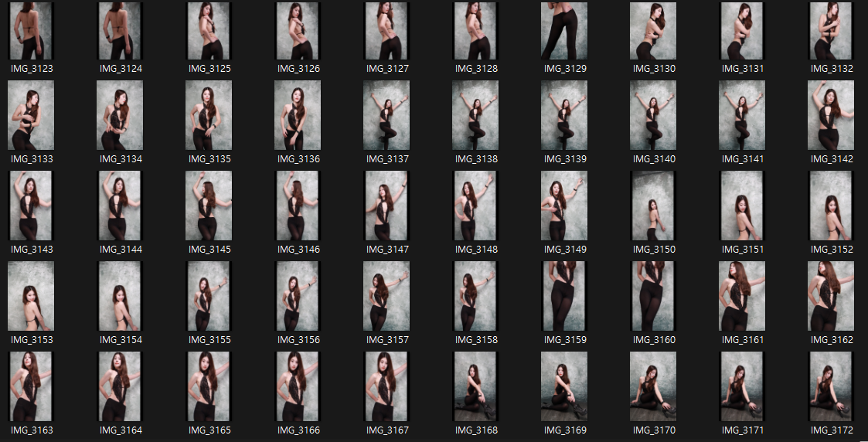Select the IMG_3172 thumbnail

click(x=831, y=386)
